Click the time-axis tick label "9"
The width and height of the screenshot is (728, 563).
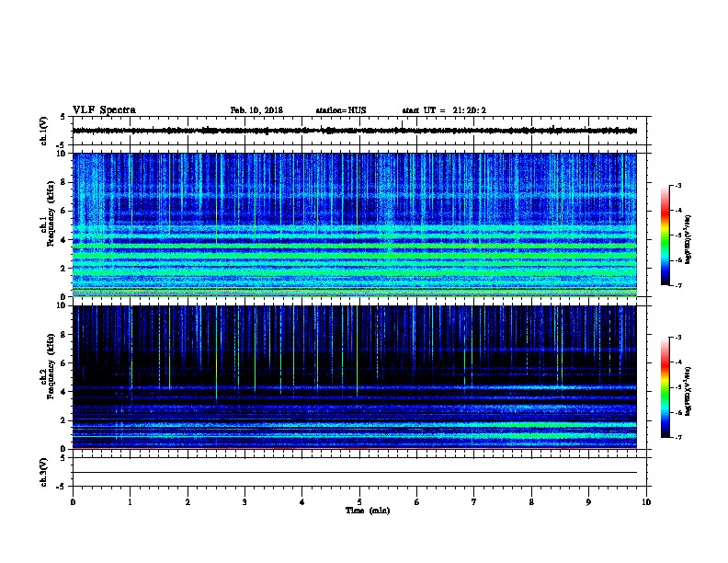pos(588,502)
